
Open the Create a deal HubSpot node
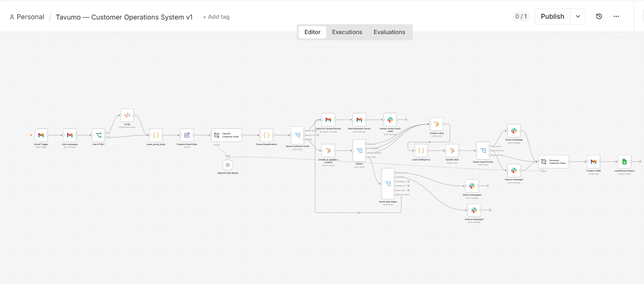(x=436, y=124)
